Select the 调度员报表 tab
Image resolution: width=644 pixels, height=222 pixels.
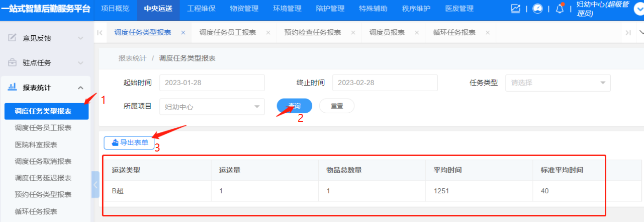[387, 32]
